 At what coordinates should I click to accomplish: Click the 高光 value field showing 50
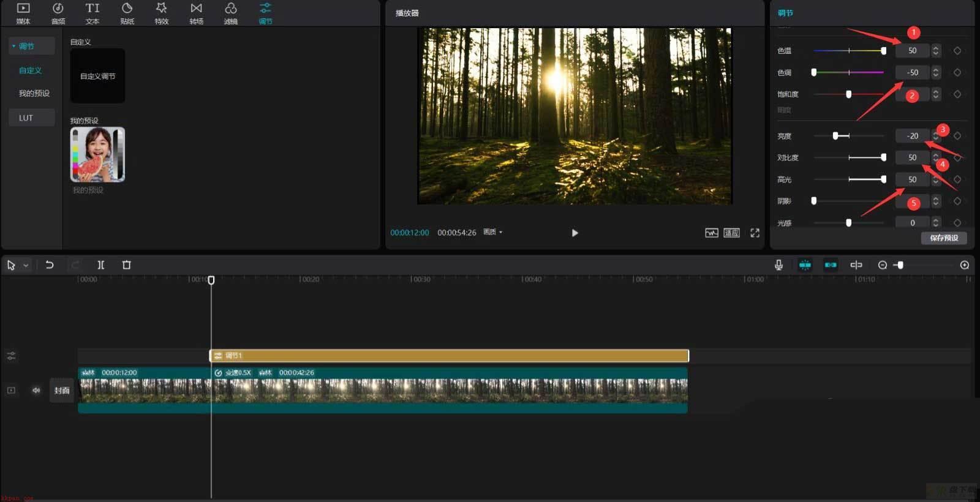click(913, 179)
